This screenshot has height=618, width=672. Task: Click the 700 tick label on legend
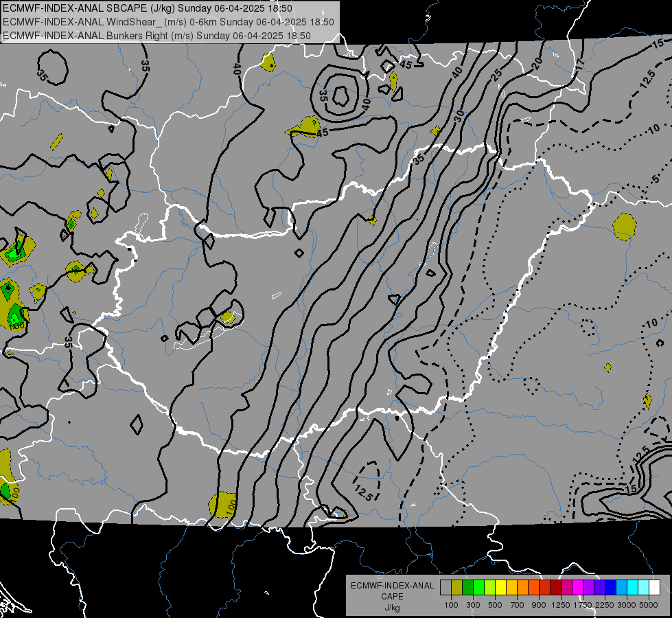[518, 605]
